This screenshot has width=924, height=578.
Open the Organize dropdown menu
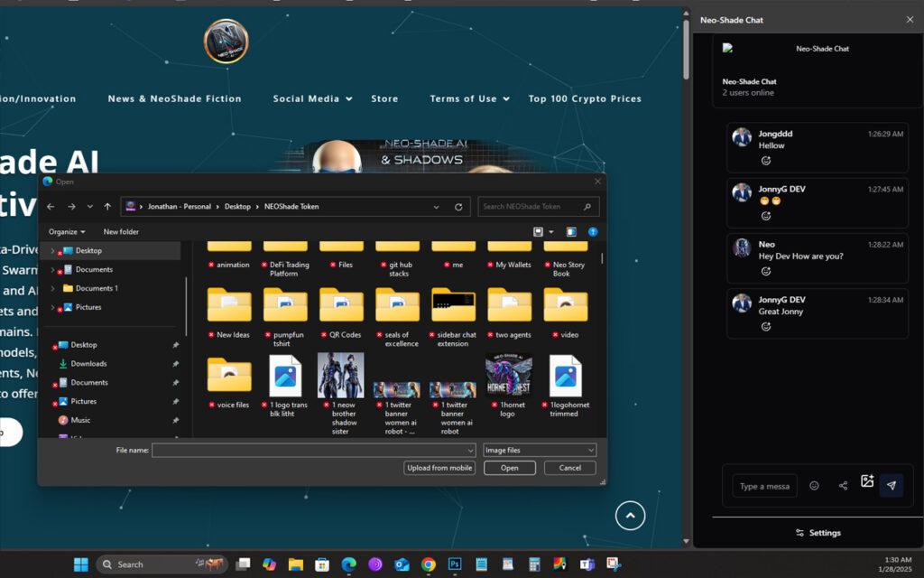coord(67,232)
